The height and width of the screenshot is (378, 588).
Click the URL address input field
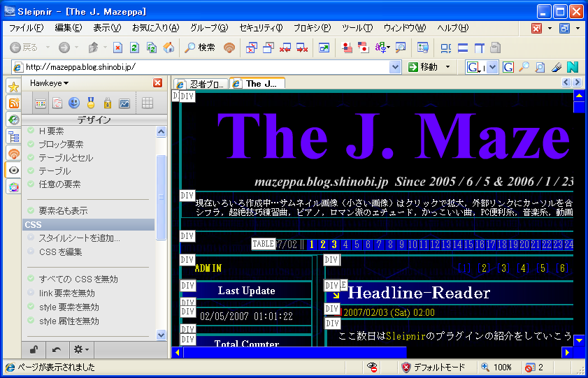206,67
